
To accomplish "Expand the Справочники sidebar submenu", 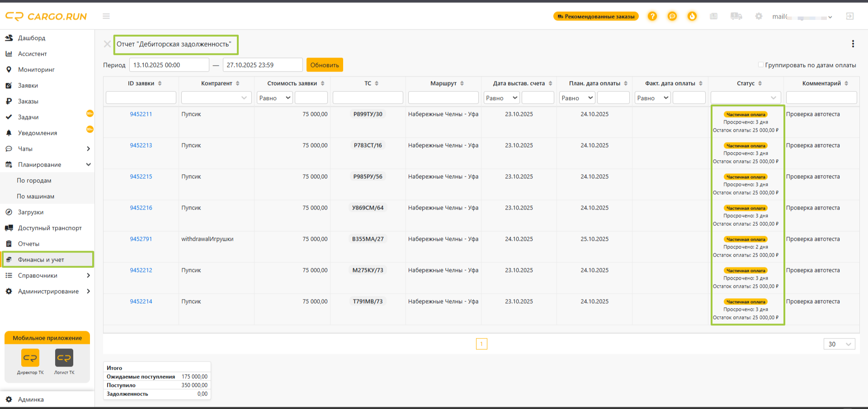I will tap(88, 276).
